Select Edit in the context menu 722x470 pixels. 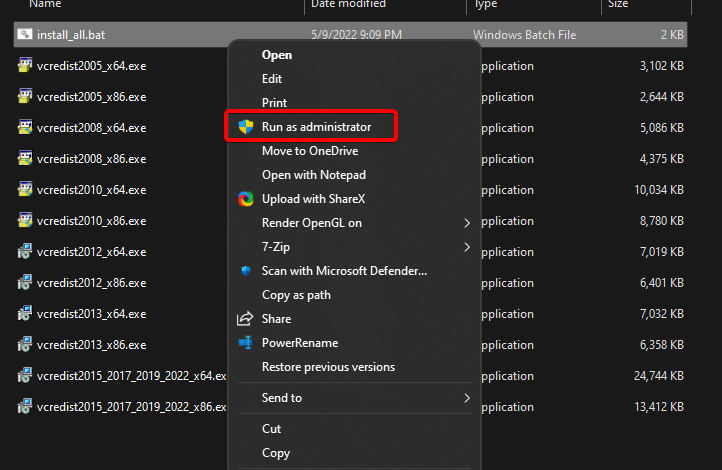[x=272, y=79]
